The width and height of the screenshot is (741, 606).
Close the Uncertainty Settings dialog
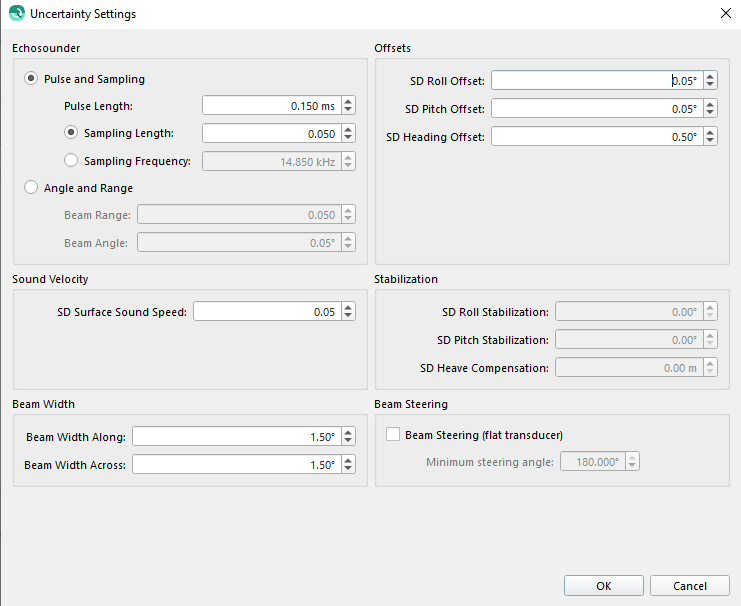725,14
